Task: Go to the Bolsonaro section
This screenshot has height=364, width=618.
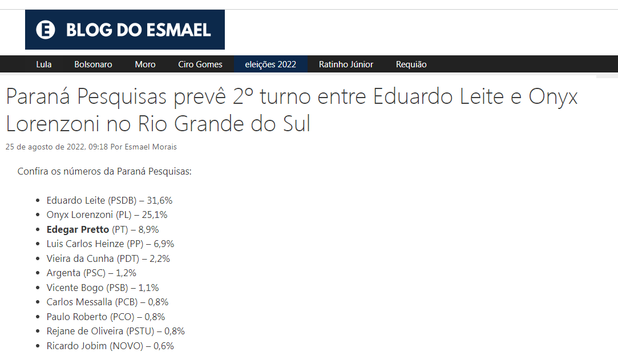Action: 93,64
